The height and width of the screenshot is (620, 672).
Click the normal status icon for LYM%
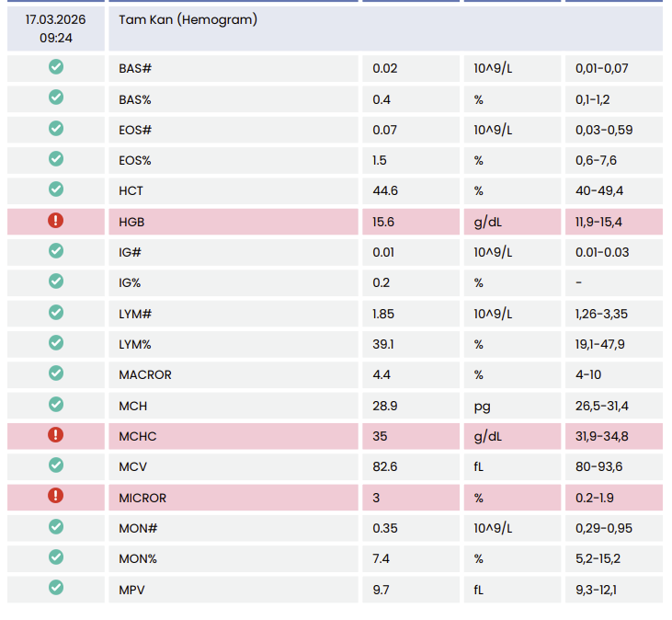55,343
